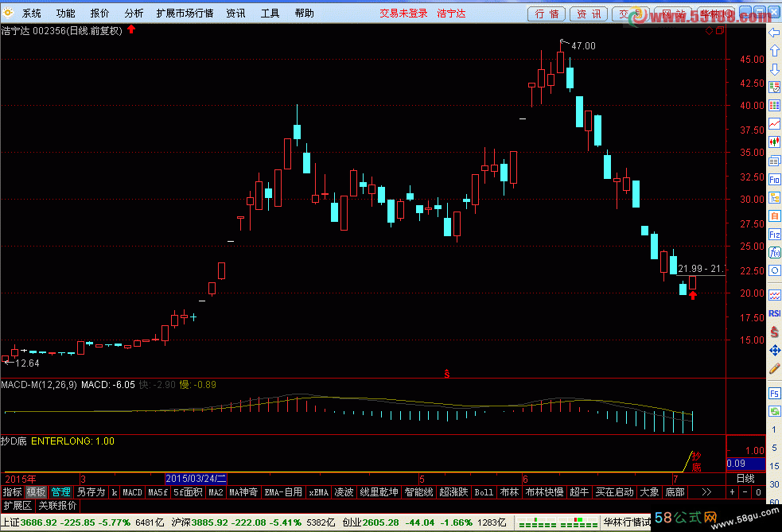This screenshot has height=532, width=782.
Task: Click the F10 company info icon
Action: (x=774, y=180)
